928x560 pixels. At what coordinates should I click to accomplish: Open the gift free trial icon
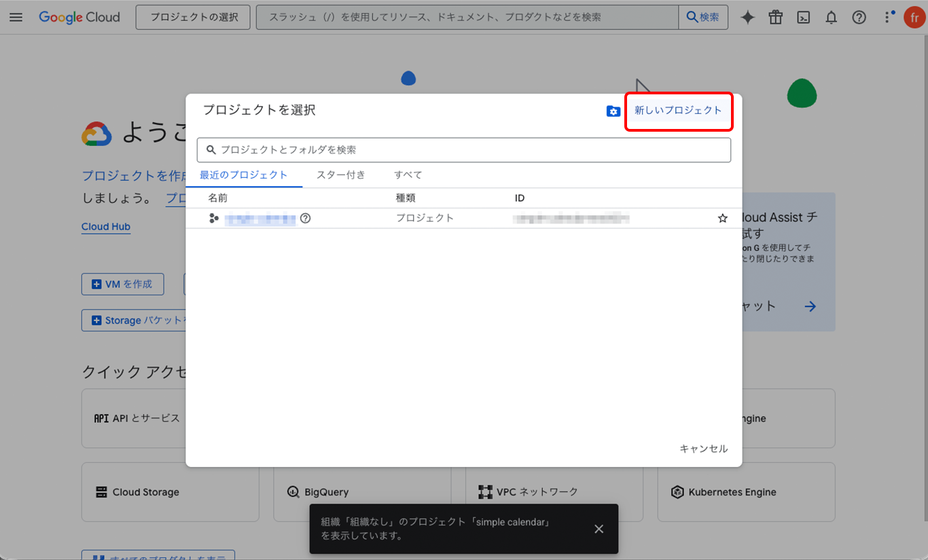point(776,18)
